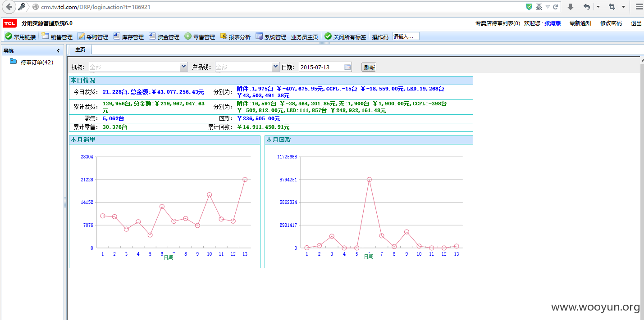
Task: Click the undo arrow icon in browser toolbar
Action: [x=587, y=7]
